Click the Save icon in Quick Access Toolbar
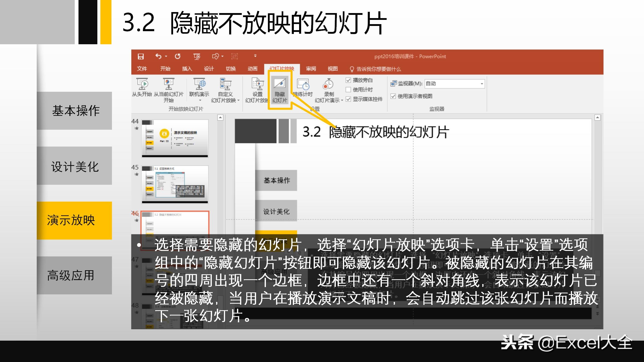 tap(141, 56)
